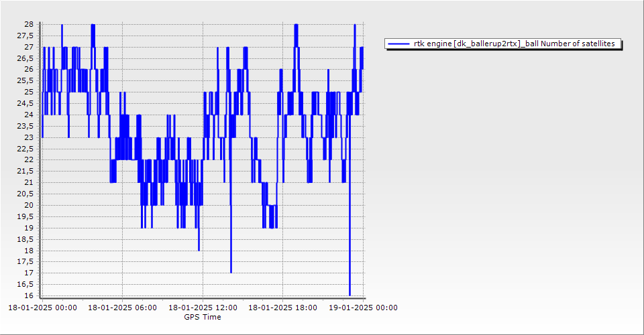Click the 26,5 y-axis tick label

pyautogui.click(x=26, y=58)
